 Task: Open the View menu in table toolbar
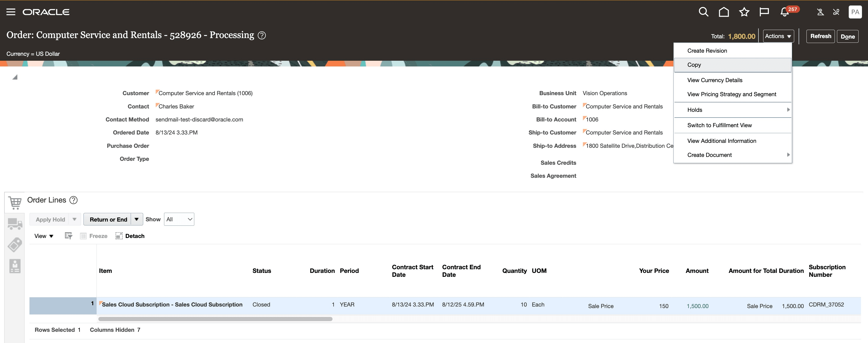[44, 236]
